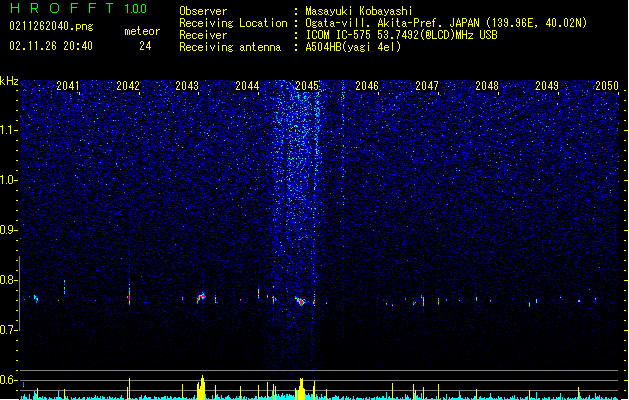
Task: Click the 2047 time marker
Action: pyautogui.click(x=427, y=85)
